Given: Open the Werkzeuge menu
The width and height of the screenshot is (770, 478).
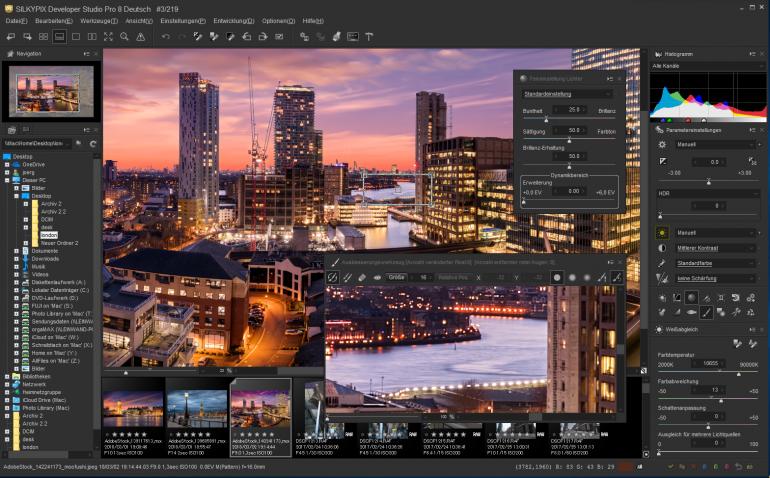Looking at the screenshot, I should click(99, 21).
